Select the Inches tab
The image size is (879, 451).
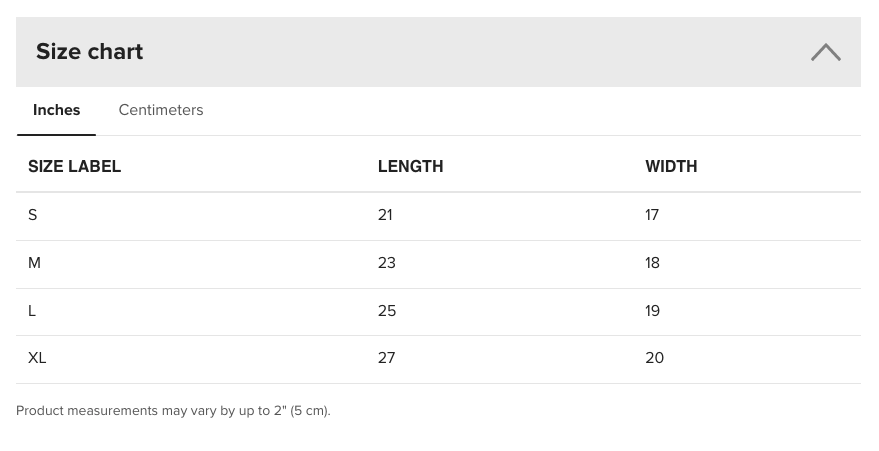(57, 110)
